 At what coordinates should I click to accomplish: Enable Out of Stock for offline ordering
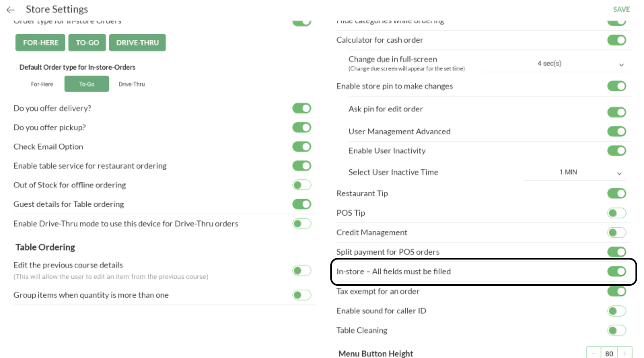coord(301,185)
